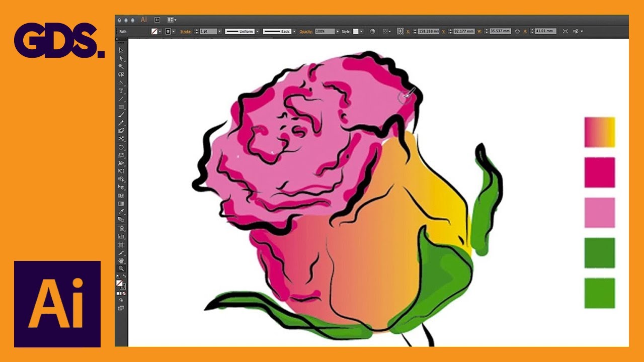
Task: Select the Direct Selection tool
Action: tap(121, 58)
